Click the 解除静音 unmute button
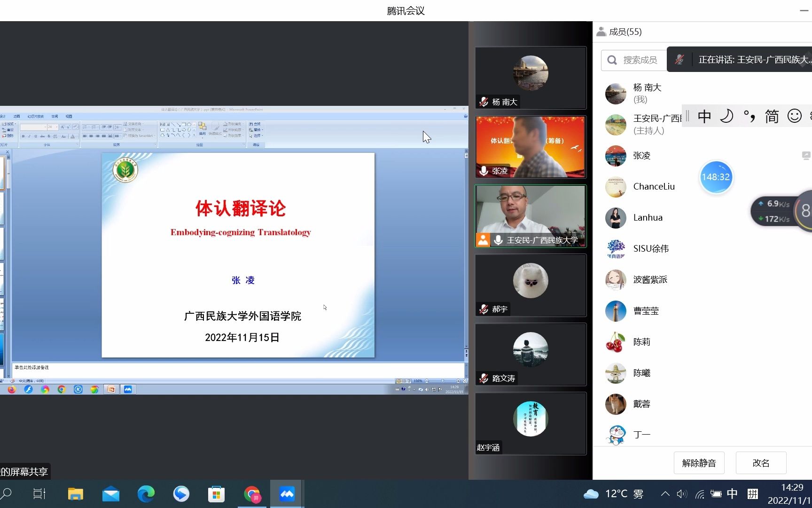This screenshot has width=812, height=508. coord(699,463)
